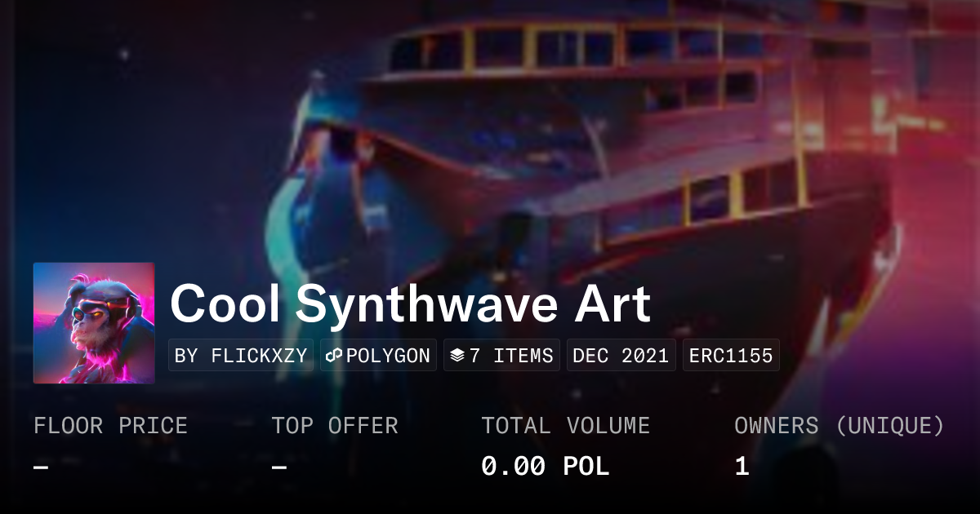This screenshot has height=514, width=980.
Task: Click the stacked layers items icon
Action: (457, 356)
